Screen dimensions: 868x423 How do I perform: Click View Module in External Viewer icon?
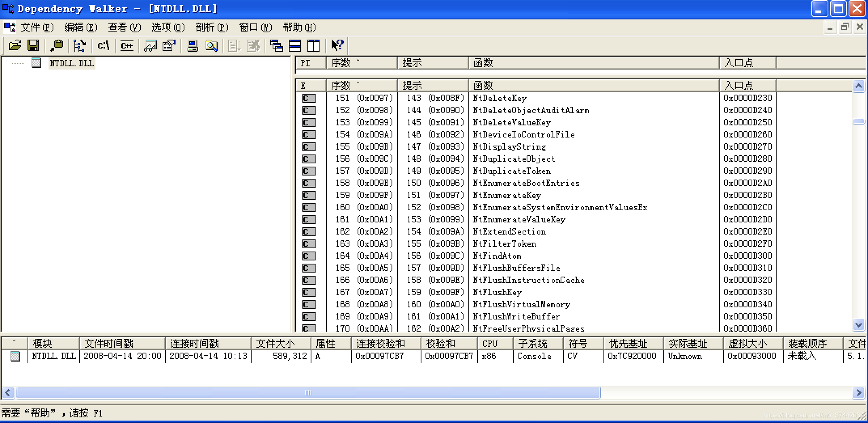[x=150, y=45]
